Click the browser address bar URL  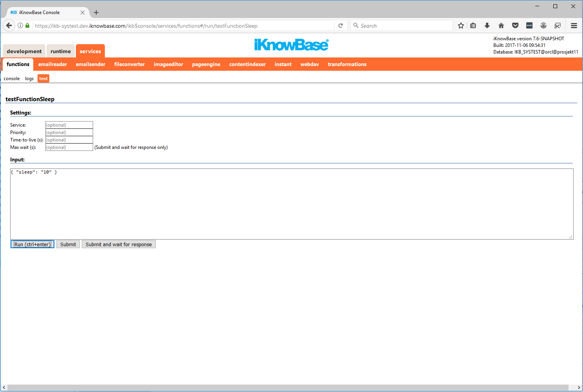click(x=184, y=26)
